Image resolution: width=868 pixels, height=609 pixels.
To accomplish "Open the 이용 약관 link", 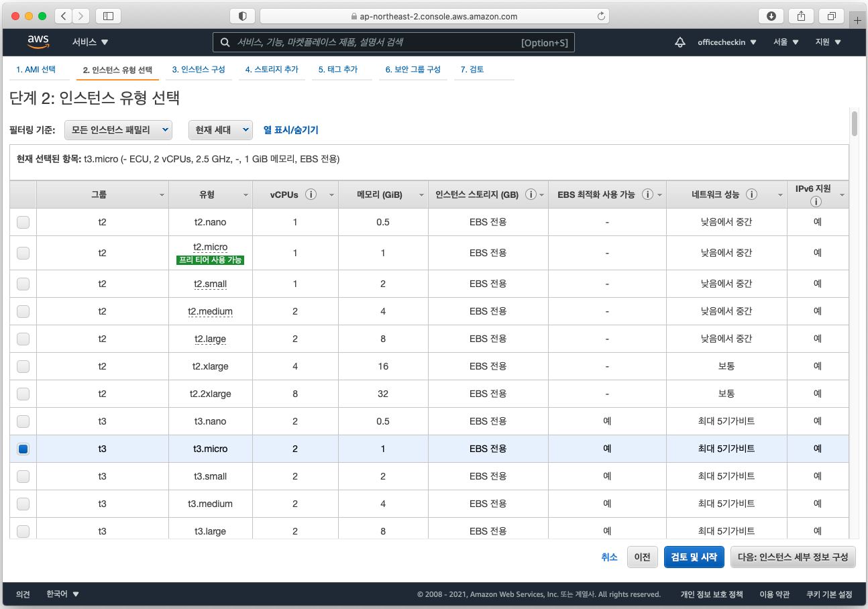I will click(x=774, y=594).
